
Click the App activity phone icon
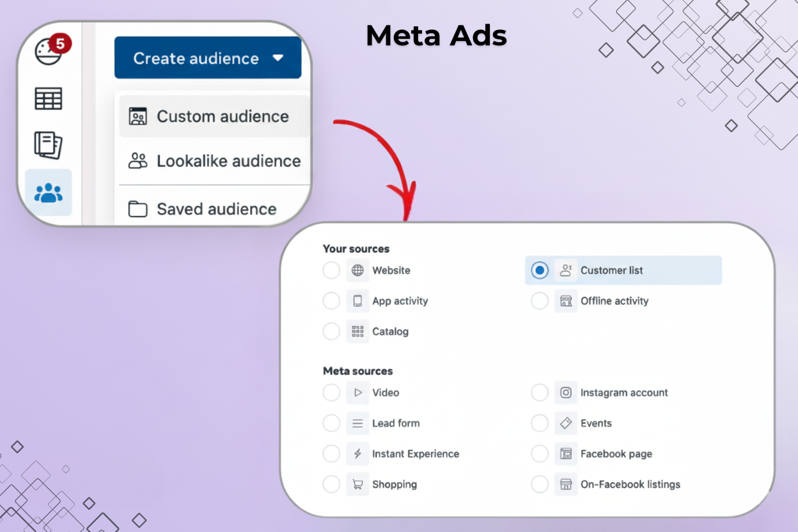click(x=357, y=301)
